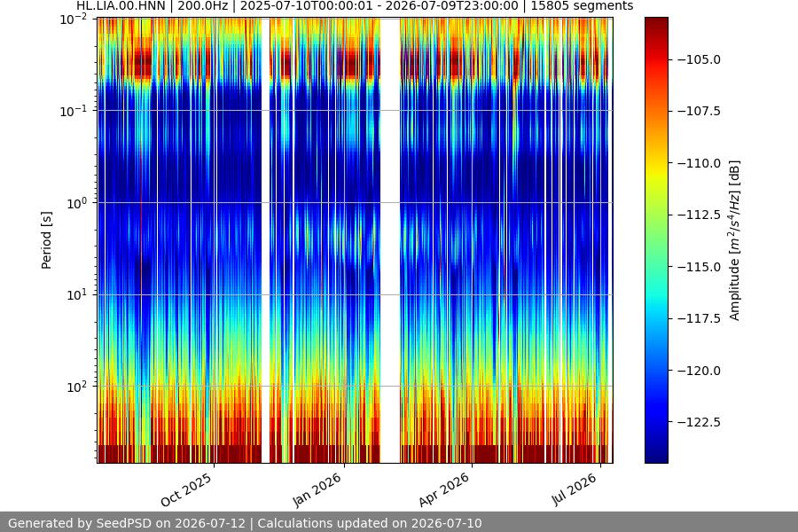Click the wide white data gap before April 2026
Viewport: 798px width, 532px height.
coord(390,240)
